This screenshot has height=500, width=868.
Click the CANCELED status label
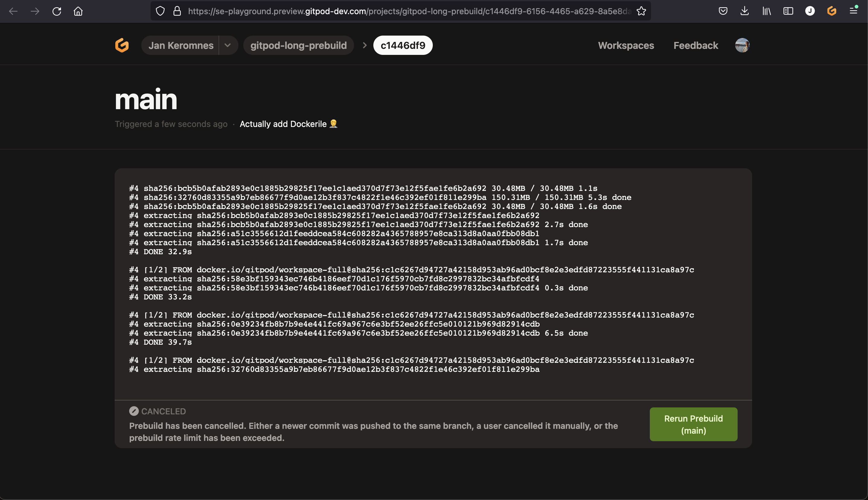click(164, 411)
